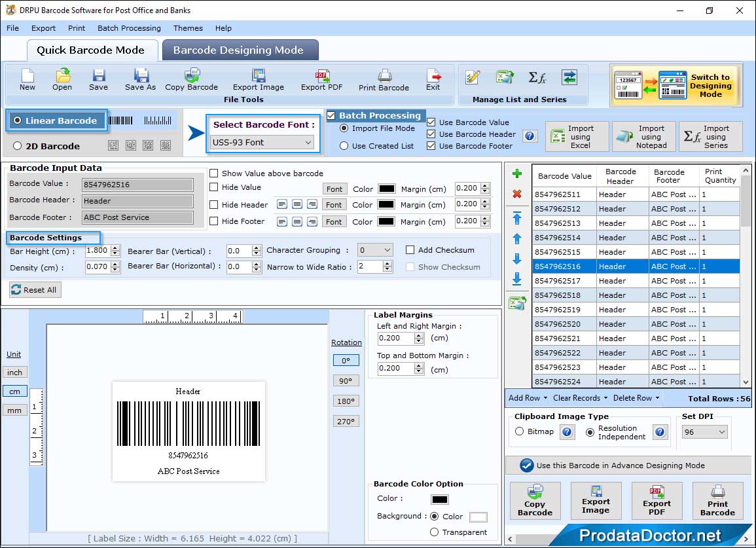Open the list edit pencil icon

(x=473, y=77)
